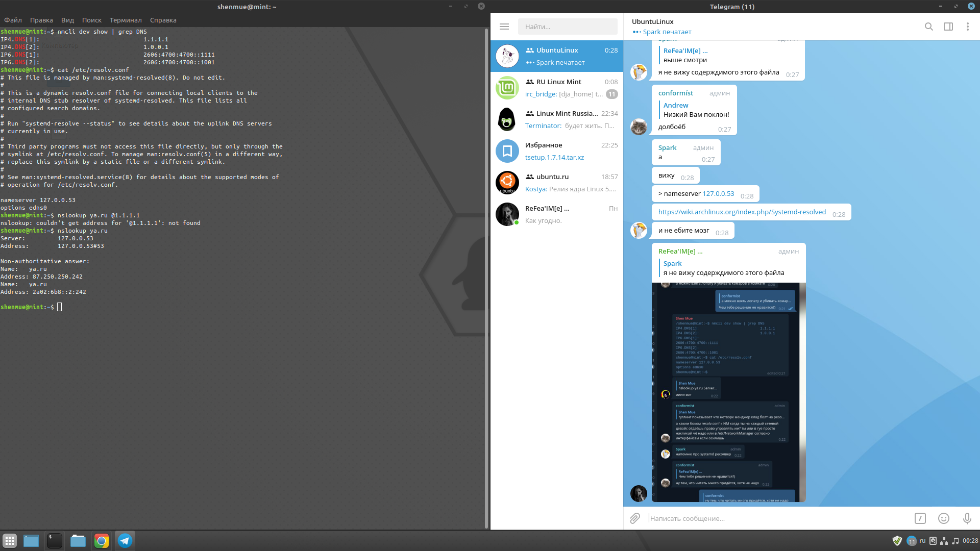
Task: Click UbuntuLinux chat header title
Action: click(652, 21)
